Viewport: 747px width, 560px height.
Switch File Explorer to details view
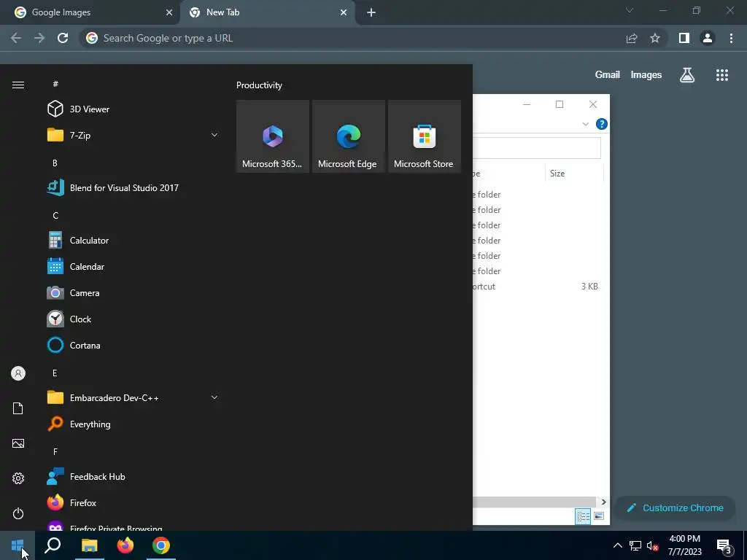pos(583,516)
